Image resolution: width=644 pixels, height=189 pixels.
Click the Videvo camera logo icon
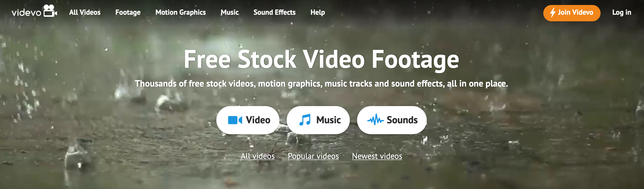pyautogui.click(x=50, y=11)
